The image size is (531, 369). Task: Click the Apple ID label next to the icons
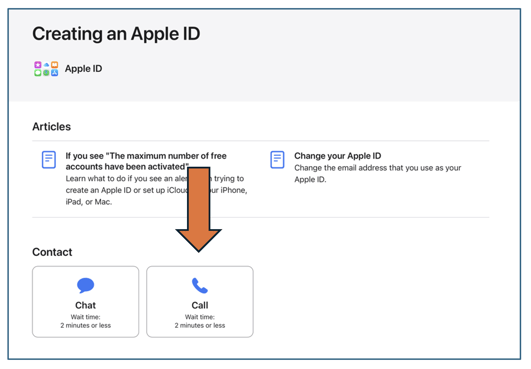tap(83, 69)
